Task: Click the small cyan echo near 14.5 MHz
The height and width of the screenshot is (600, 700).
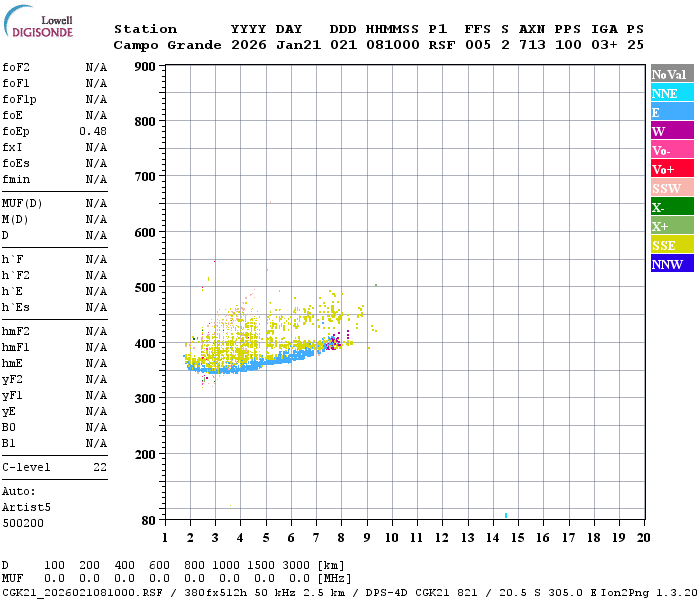Action: tap(506, 515)
